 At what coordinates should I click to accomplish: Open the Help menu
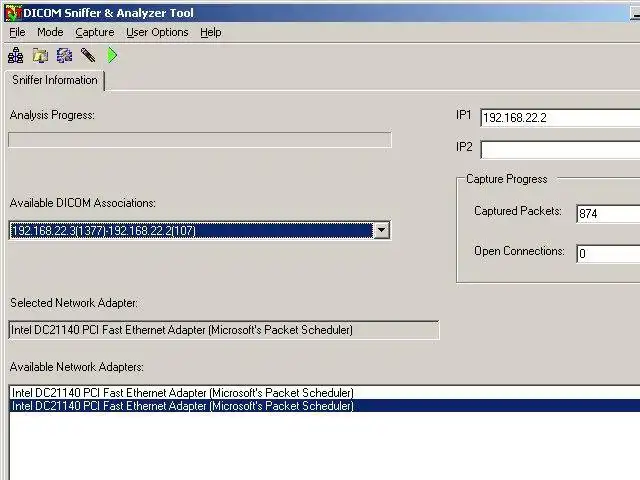(x=211, y=32)
